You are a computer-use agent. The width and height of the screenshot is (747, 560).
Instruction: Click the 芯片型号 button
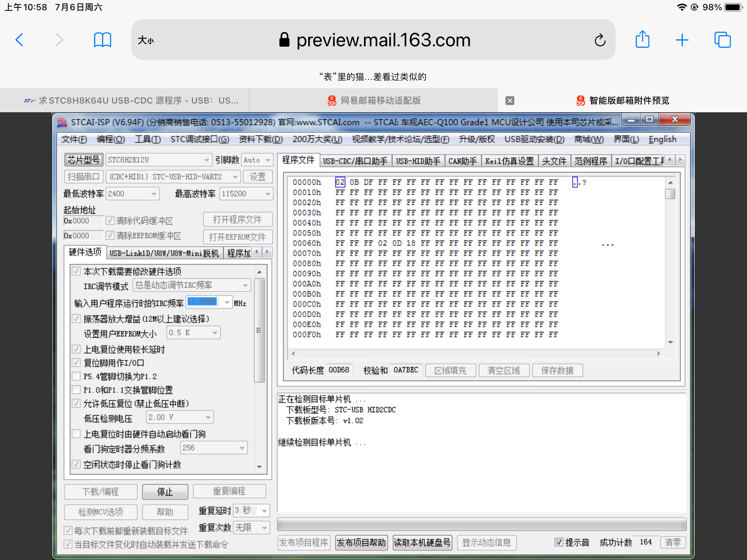pos(84,160)
